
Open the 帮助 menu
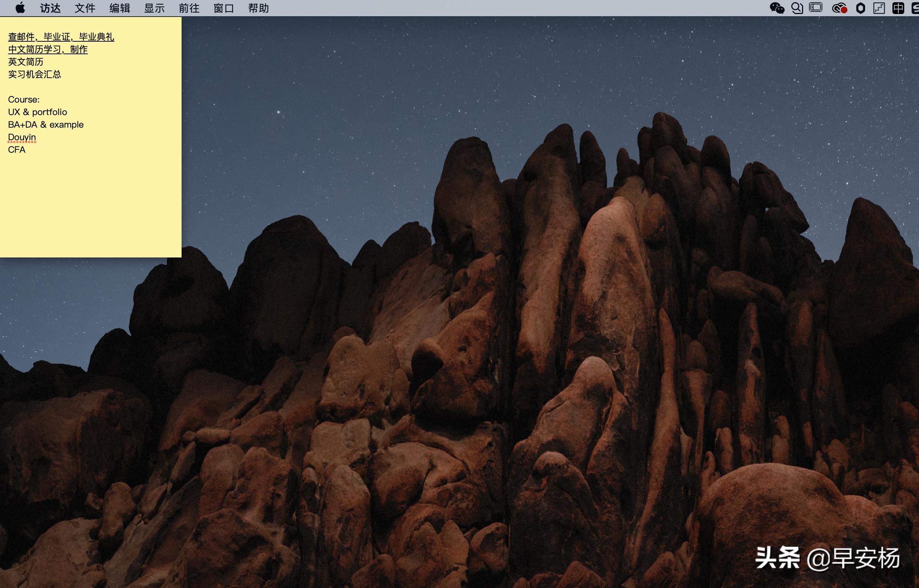click(259, 8)
